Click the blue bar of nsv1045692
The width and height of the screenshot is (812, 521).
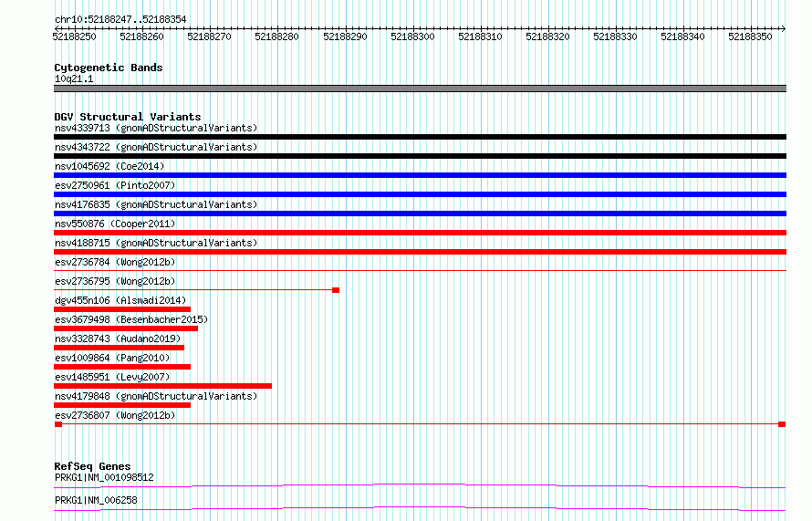[420, 175]
